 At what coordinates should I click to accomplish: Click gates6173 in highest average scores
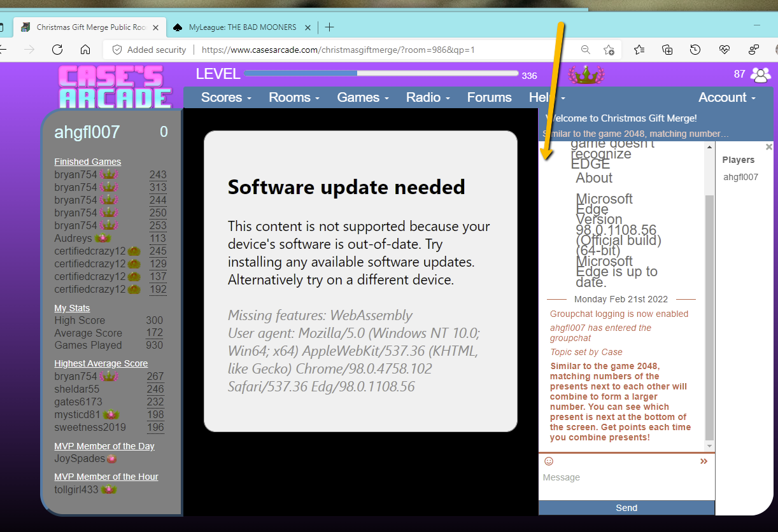78,402
